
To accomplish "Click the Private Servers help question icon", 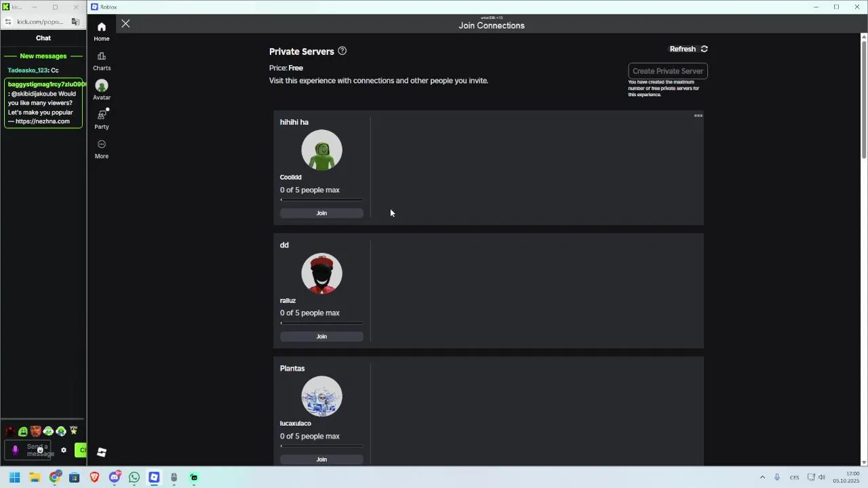I will 342,51.
